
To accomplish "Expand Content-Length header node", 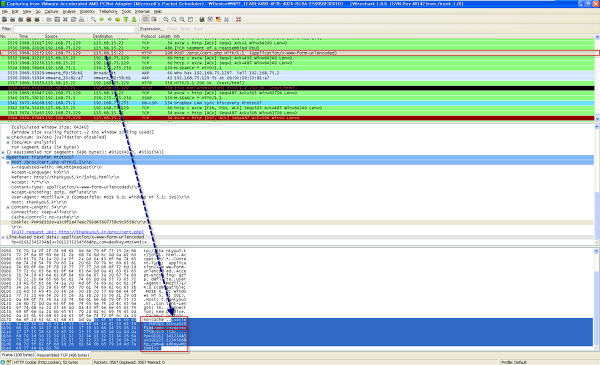I will pos(8,207).
